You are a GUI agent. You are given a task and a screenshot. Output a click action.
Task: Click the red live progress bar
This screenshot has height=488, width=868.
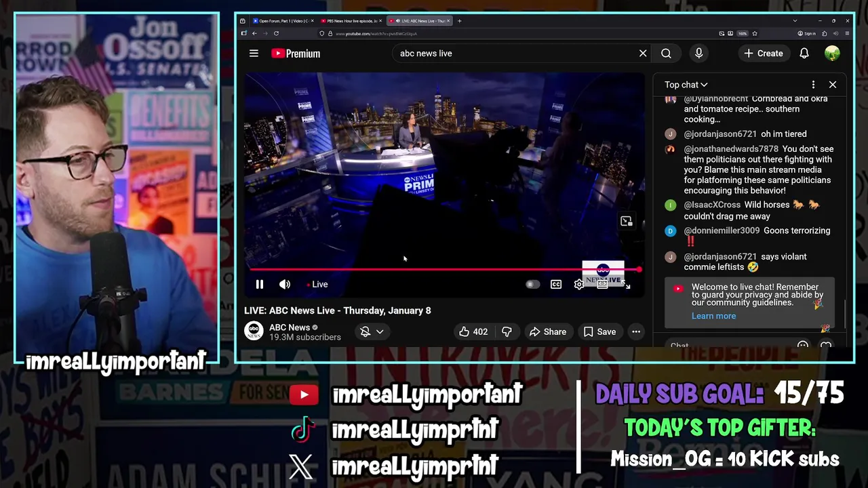click(444, 270)
